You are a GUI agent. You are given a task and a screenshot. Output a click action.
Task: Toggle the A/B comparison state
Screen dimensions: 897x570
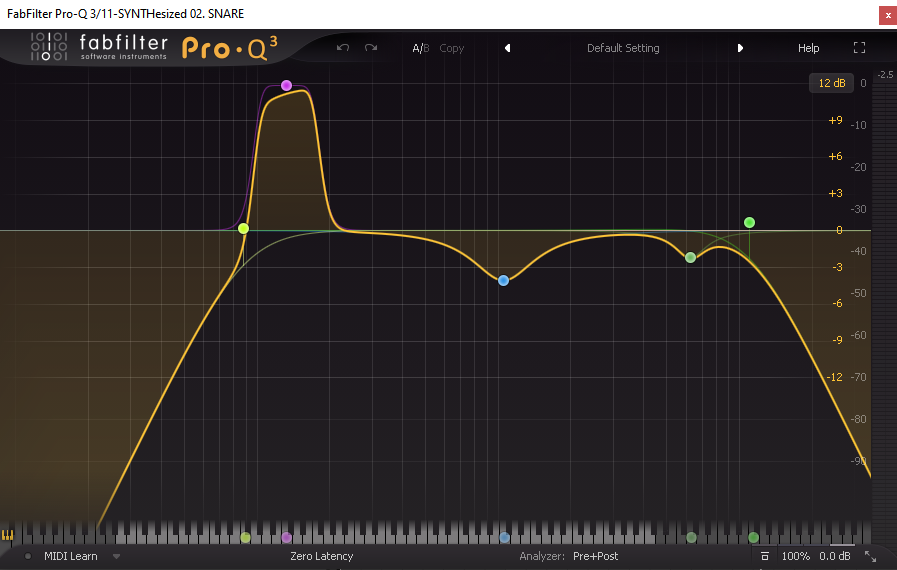coord(420,48)
